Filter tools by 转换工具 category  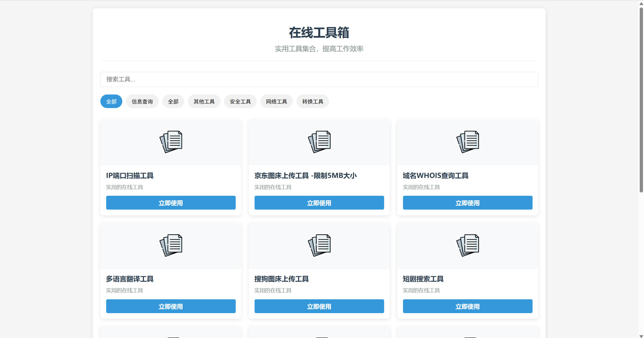[313, 101]
